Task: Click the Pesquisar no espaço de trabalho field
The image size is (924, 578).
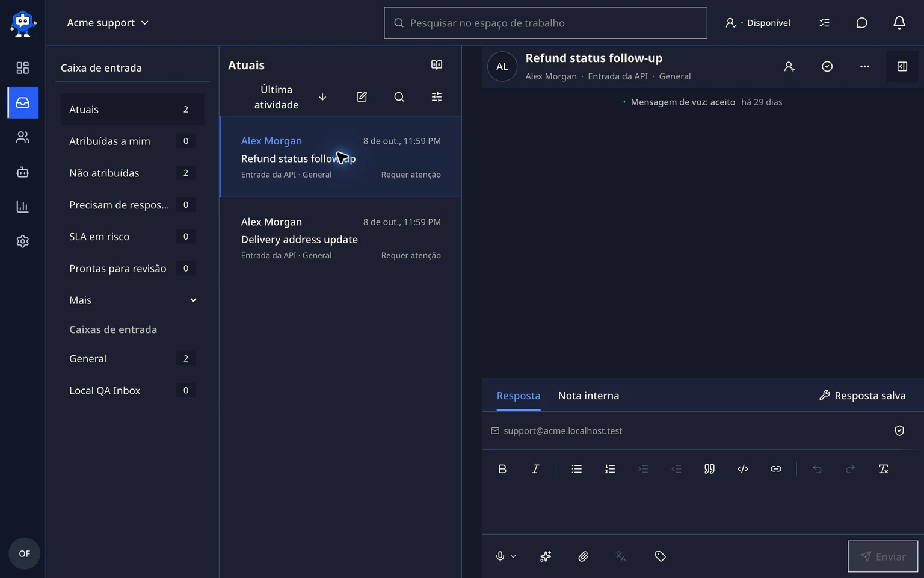Action: pos(546,23)
